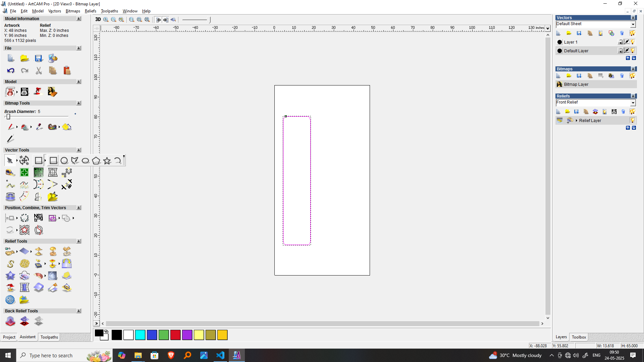Open File Explorer from the taskbar
The height and width of the screenshot is (362, 644).
click(138, 355)
